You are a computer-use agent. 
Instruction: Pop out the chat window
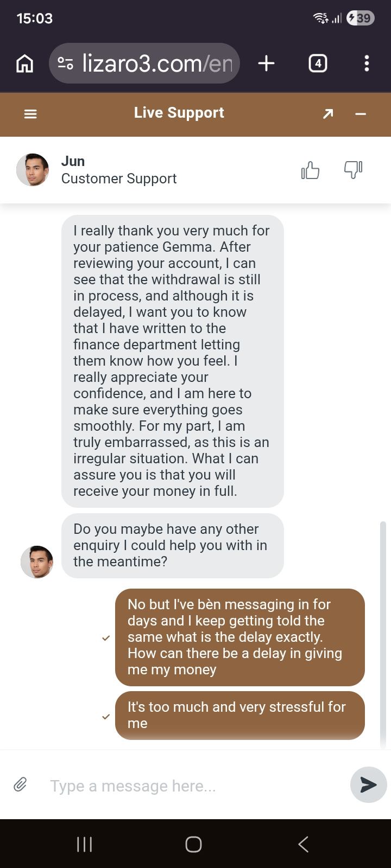328,114
